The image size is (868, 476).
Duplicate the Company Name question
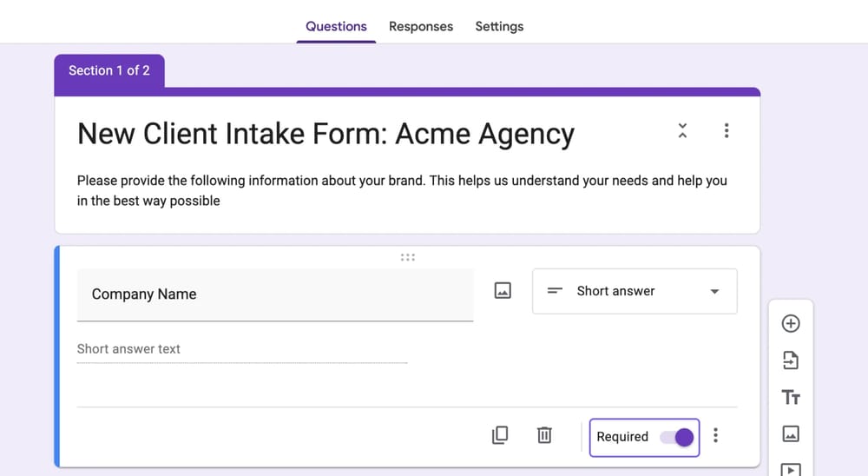500,435
